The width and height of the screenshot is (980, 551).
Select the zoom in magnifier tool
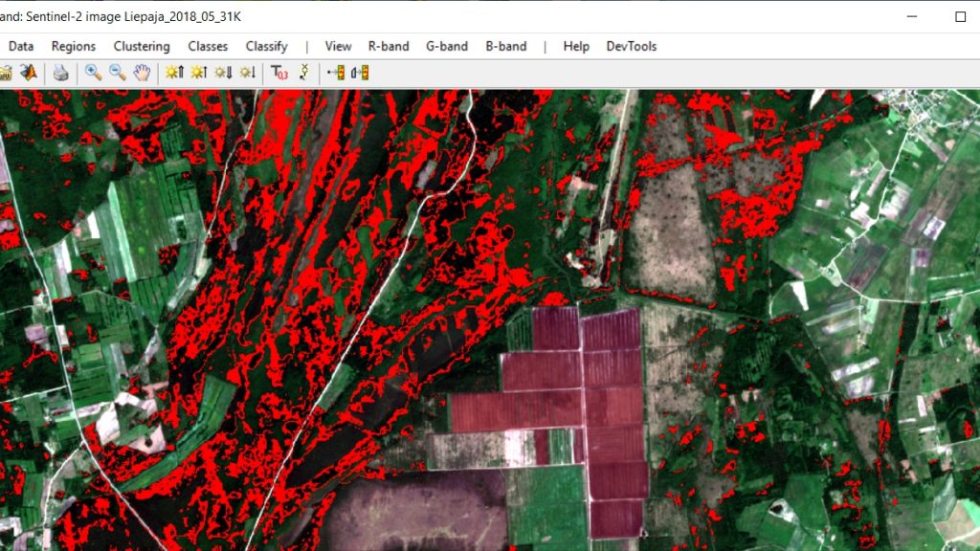(93, 73)
